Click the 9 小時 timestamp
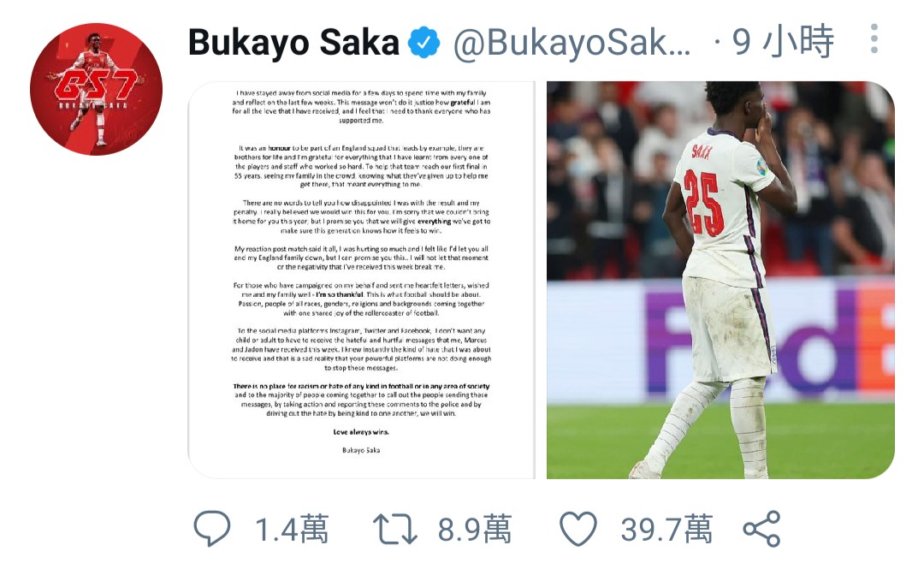Screen dimensions: 924x575 coord(783,41)
